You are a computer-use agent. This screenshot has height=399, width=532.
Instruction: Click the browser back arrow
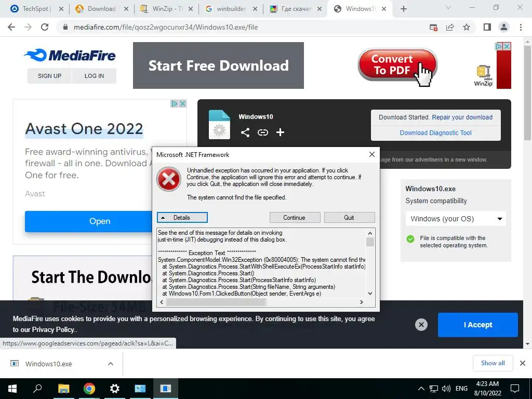[x=11, y=27]
